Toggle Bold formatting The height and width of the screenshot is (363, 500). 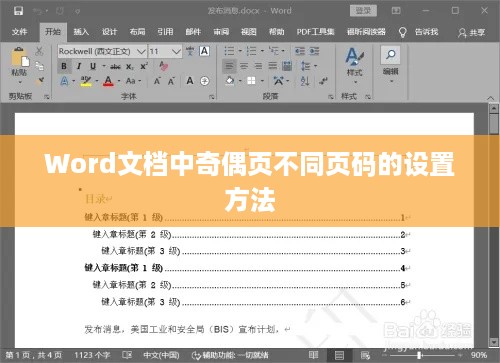pos(64,66)
